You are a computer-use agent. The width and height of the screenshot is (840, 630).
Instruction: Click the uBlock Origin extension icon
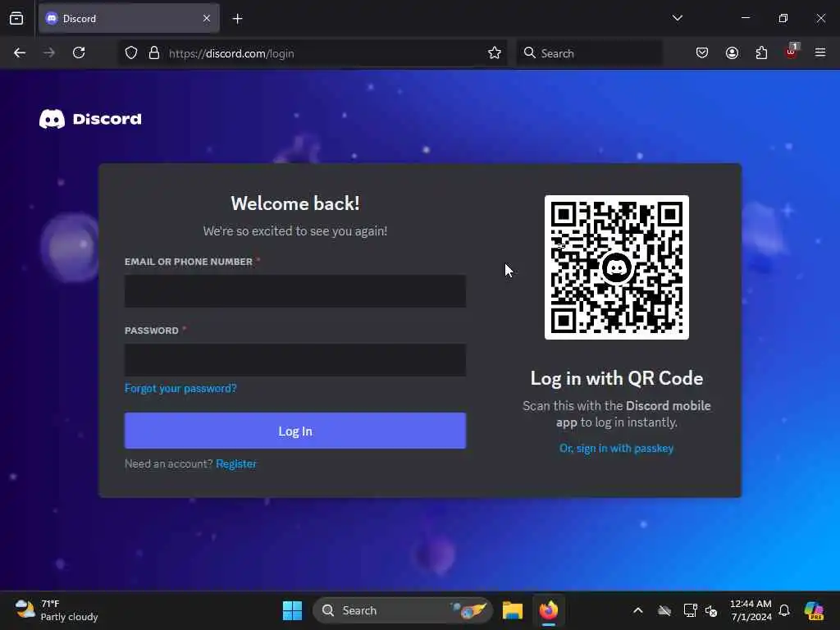[792, 52]
